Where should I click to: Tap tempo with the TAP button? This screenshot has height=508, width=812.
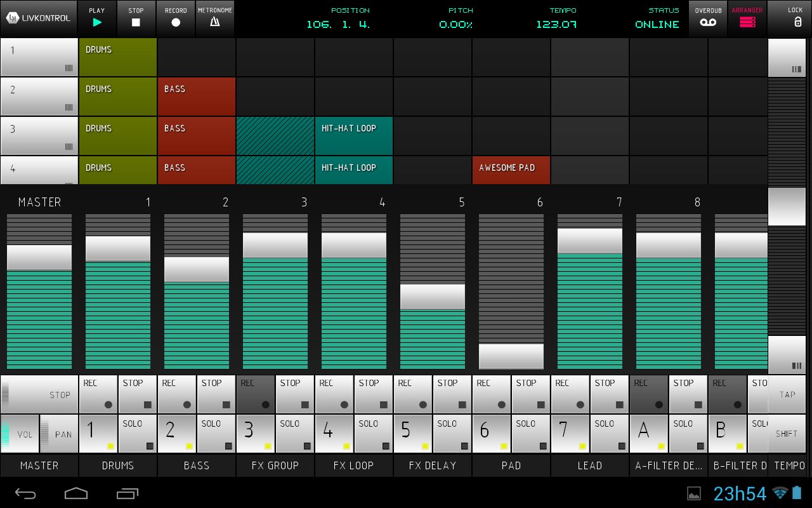[x=787, y=394]
